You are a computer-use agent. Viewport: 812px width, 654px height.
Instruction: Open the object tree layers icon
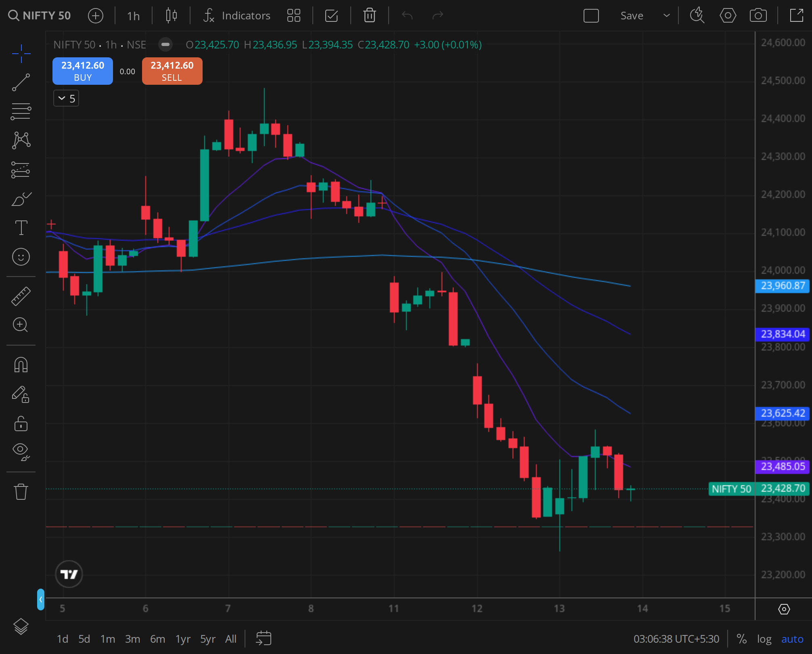[21, 627]
